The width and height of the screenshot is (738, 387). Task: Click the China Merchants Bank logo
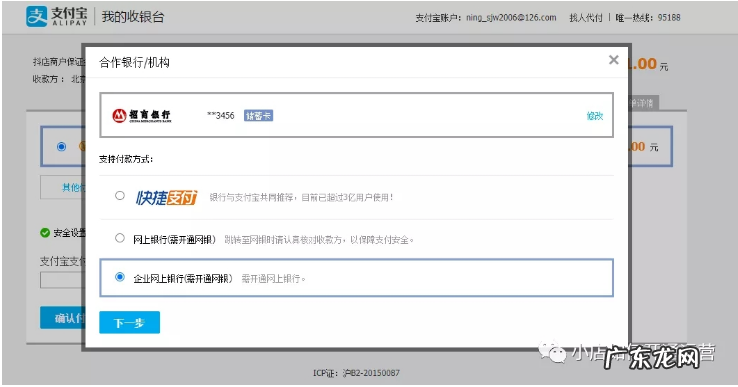pyautogui.click(x=142, y=115)
